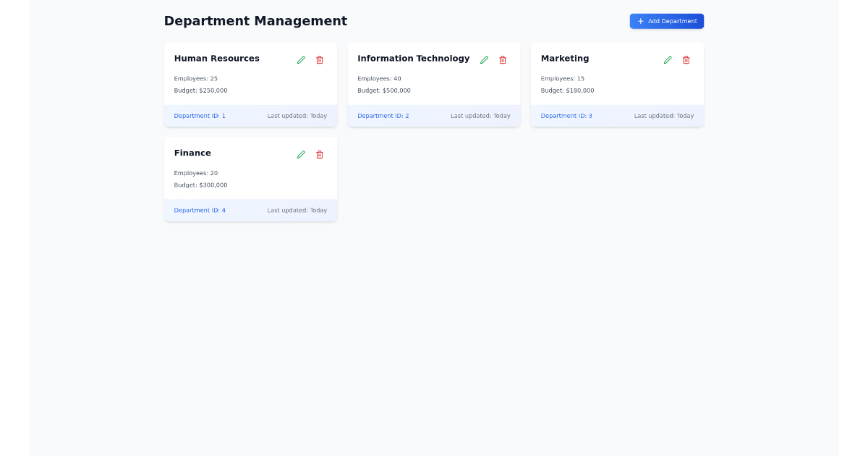Image resolution: width=868 pixels, height=456 pixels.
Task: Click the Department Management page title
Action: [x=255, y=21]
